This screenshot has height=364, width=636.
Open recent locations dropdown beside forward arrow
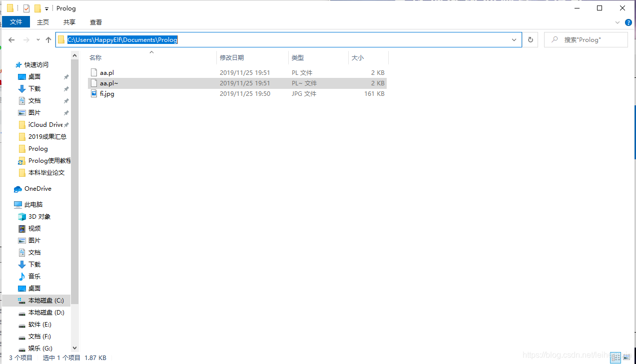37,39
